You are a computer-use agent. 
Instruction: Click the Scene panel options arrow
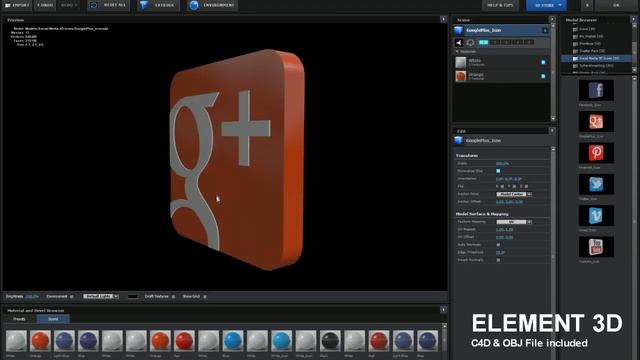point(552,19)
